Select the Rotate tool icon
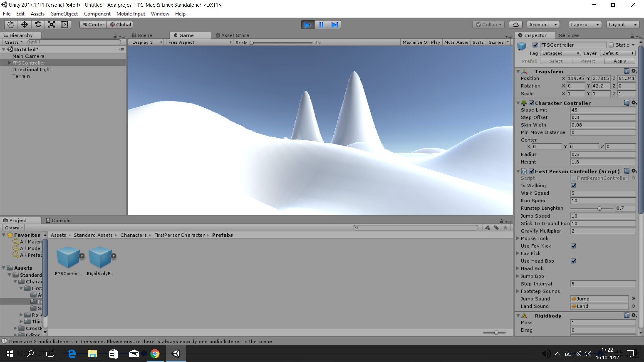The width and height of the screenshot is (644, 362). [38, 25]
